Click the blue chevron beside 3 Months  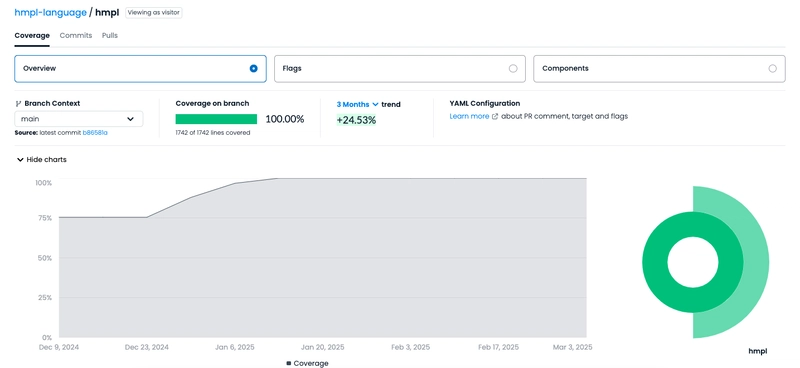tap(376, 104)
